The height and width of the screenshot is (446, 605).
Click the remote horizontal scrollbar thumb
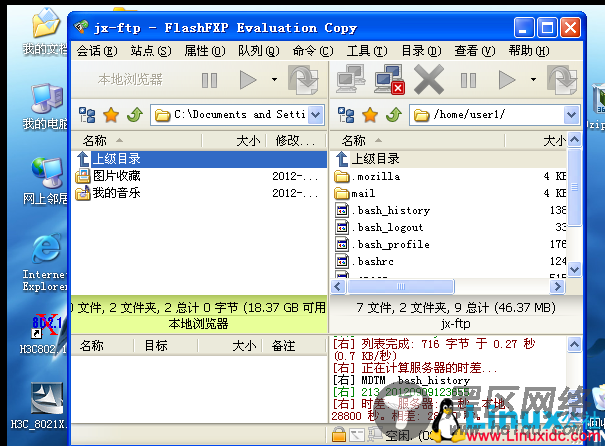point(401,287)
